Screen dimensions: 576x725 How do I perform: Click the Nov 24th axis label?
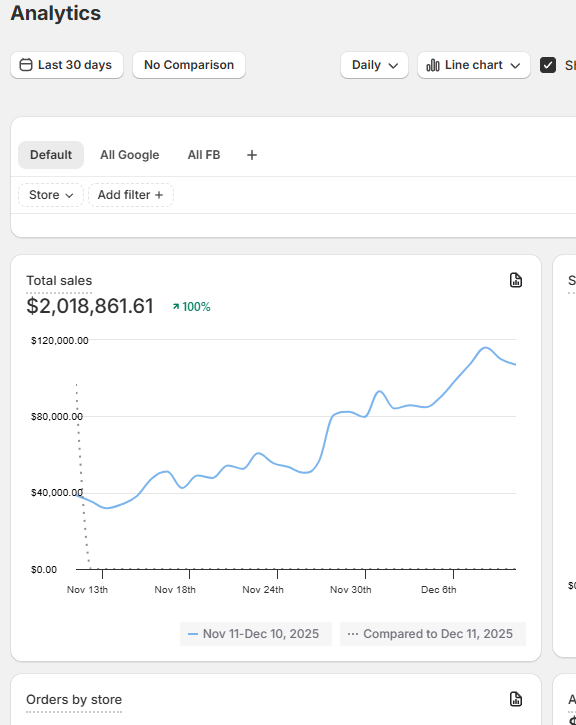263,590
